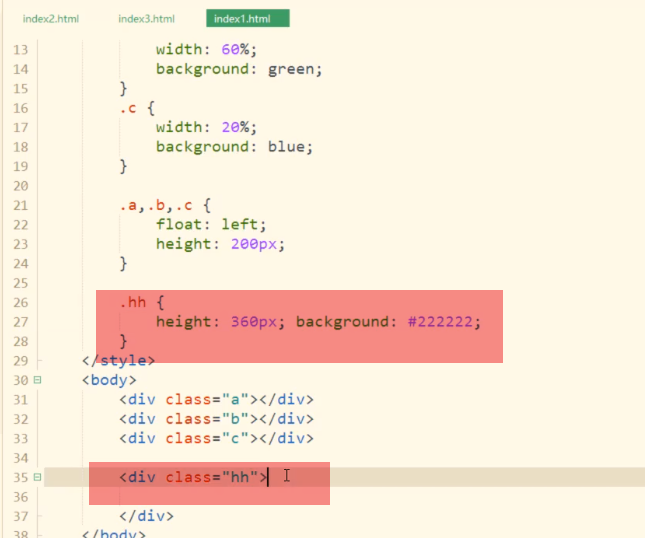Click the div class="c" line
The image size is (645, 538).
pos(216,438)
